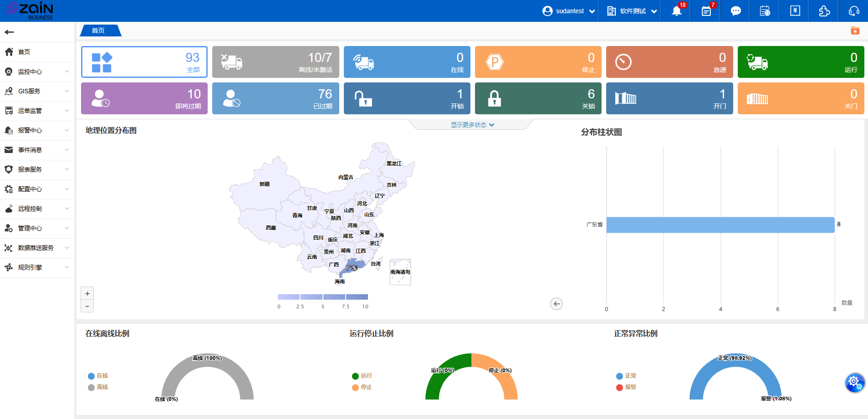Click the orange favorites star icon
The image size is (868, 419).
pyautogui.click(x=855, y=31)
